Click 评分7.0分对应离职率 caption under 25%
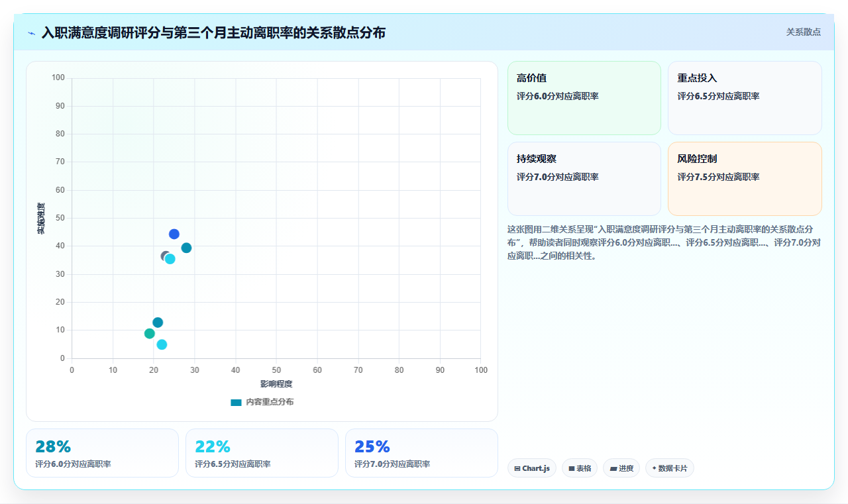This screenshot has height=504, width=848. click(x=392, y=464)
